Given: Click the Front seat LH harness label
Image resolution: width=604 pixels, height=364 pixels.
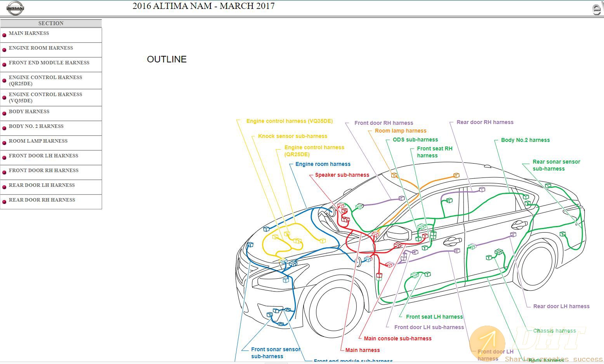Looking at the screenshot, I should click(434, 317).
